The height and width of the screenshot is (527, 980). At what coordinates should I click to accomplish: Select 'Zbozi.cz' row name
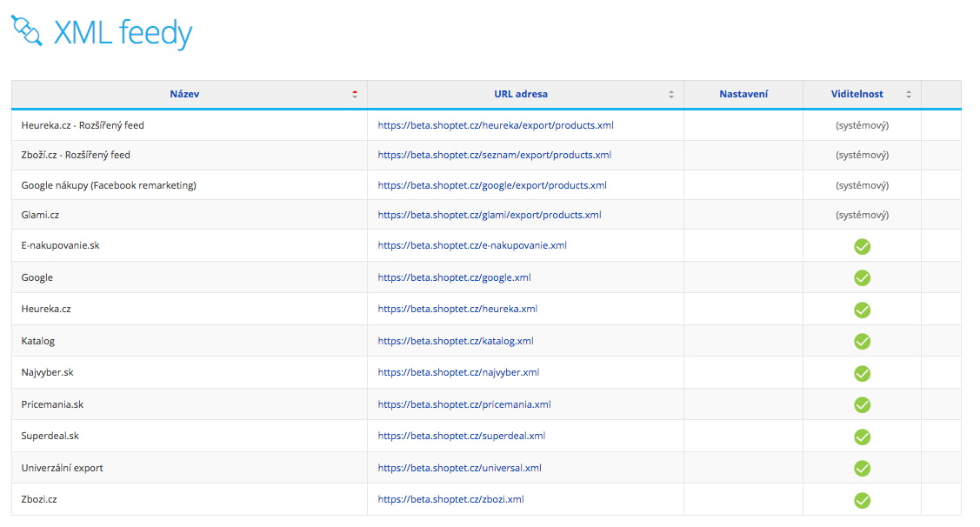(39, 499)
